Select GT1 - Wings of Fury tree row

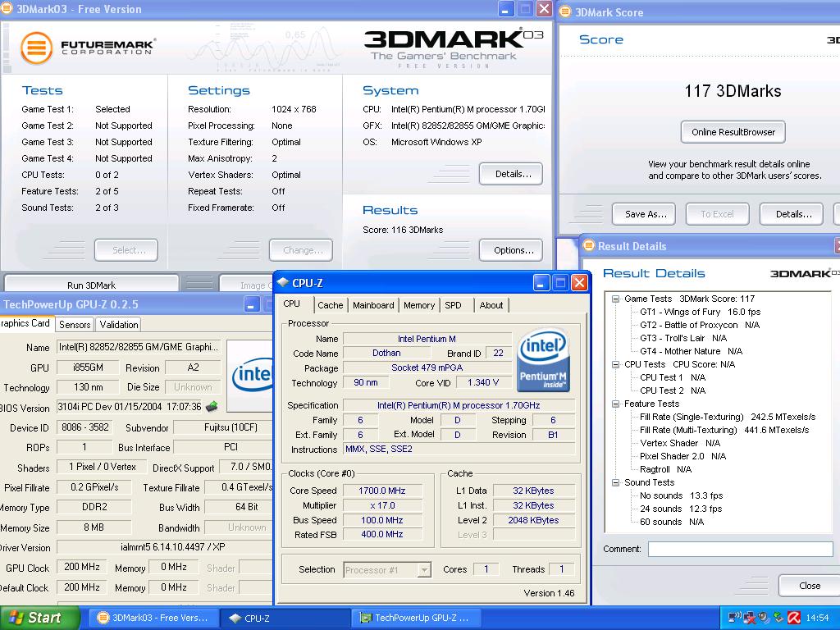coord(701,312)
